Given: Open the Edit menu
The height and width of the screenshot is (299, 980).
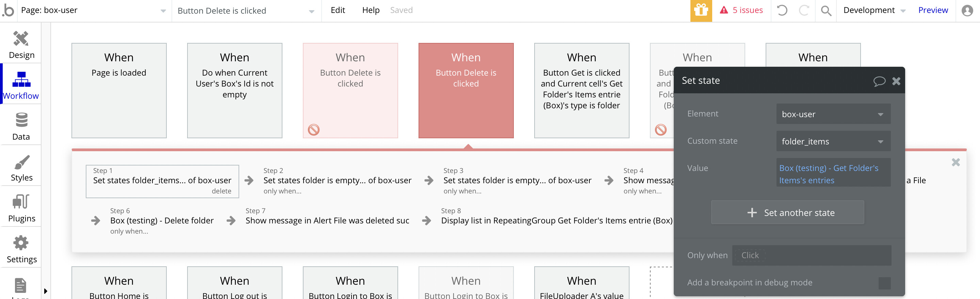Looking at the screenshot, I should point(338,10).
